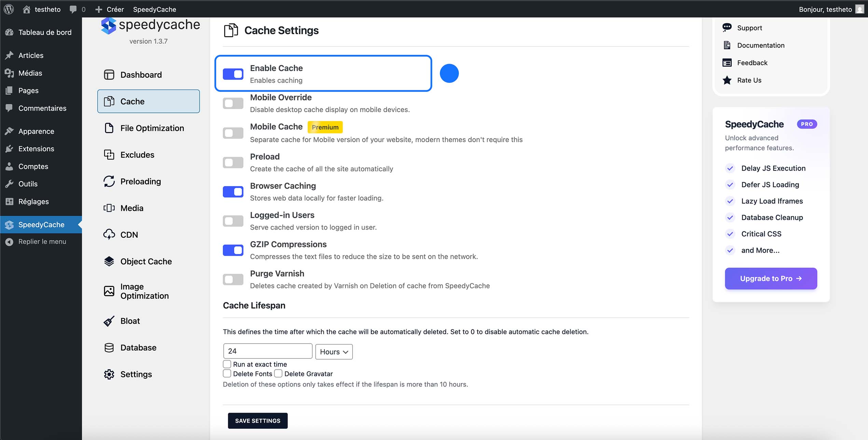Open the Hours unit dropdown
This screenshot has height=440, width=868.
pyautogui.click(x=334, y=352)
